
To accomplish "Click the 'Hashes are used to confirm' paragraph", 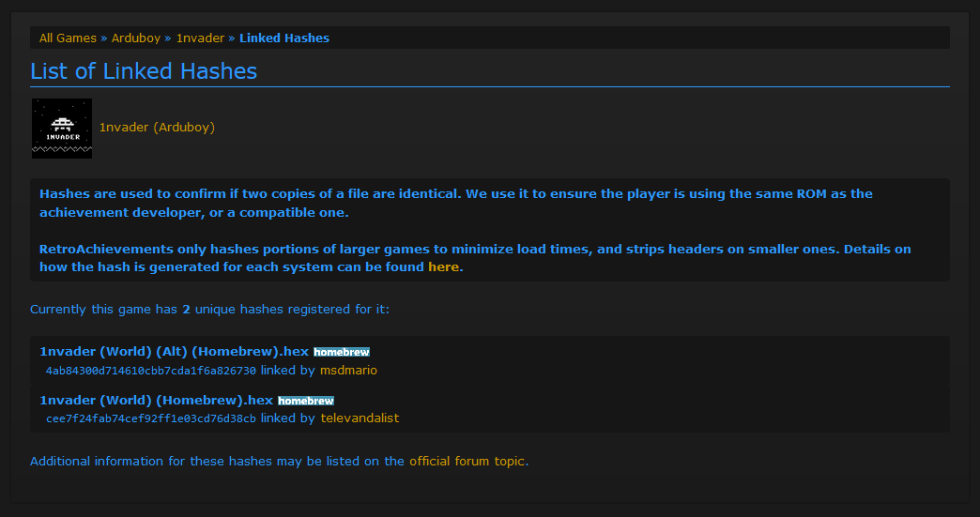I will click(x=456, y=203).
